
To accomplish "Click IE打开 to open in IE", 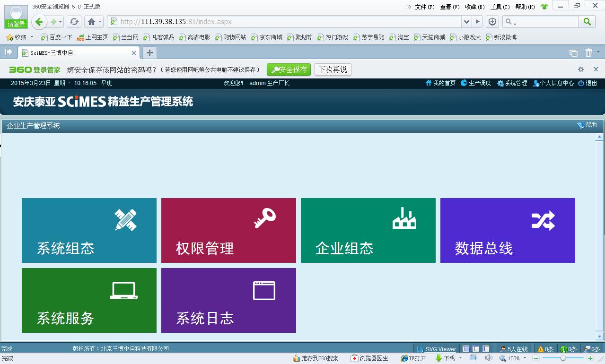I will click(413, 358).
